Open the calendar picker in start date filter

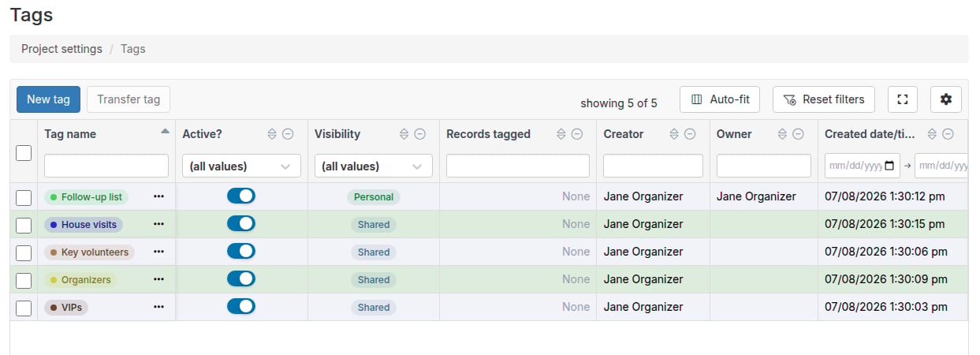(x=890, y=166)
